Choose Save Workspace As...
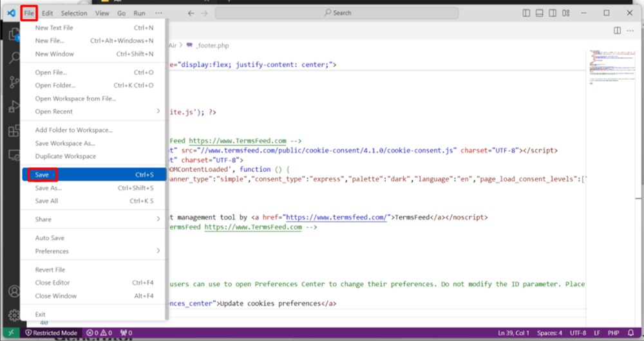The width and height of the screenshot is (644, 341). coord(94,143)
